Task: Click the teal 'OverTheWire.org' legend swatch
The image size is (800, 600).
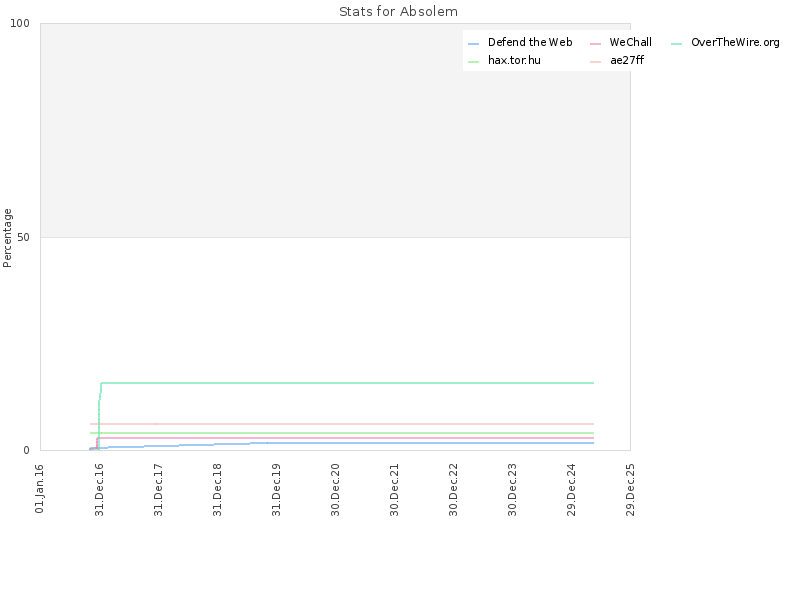Action: pyautogui.click(x=677, y=44)
